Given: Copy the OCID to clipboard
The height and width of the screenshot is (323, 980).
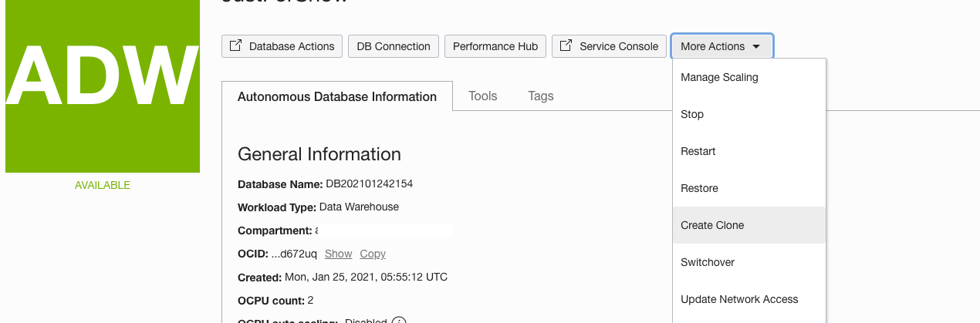Looking at the screenshot, I should [373, 254].
